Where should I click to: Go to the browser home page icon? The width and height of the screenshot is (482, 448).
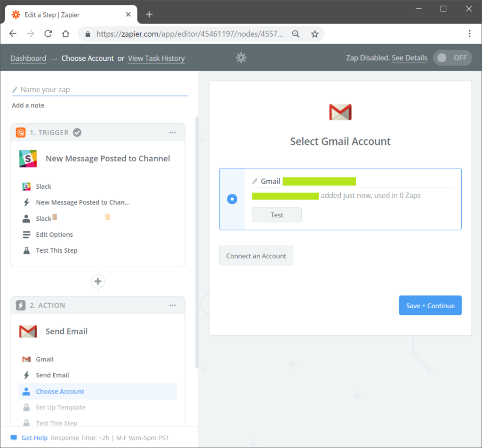65,33
